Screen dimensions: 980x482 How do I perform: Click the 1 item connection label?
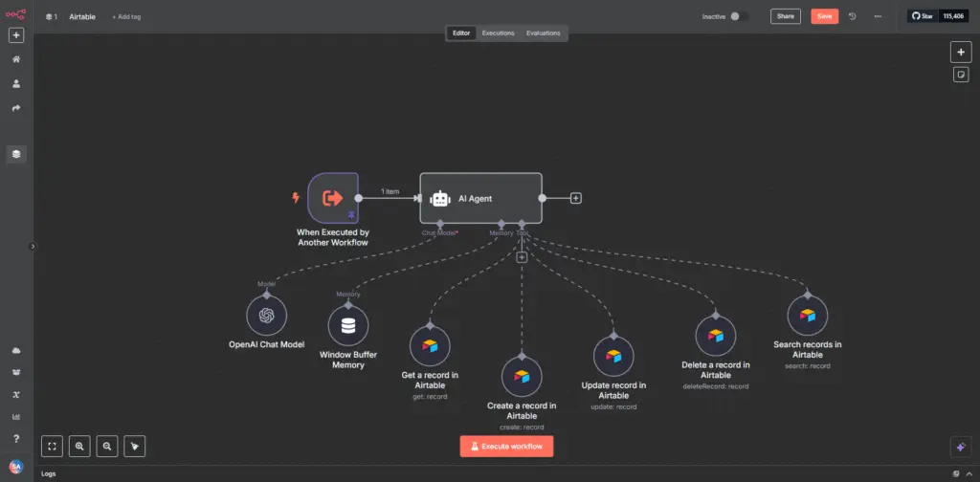tap(390, 191)
